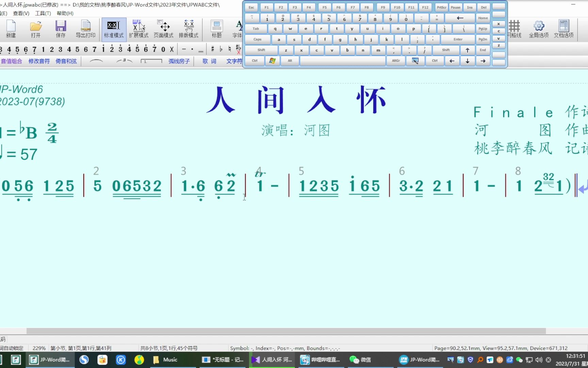Save the score with the 保存 icon
This screenshot has width=588, height=368.
(61, 29)
